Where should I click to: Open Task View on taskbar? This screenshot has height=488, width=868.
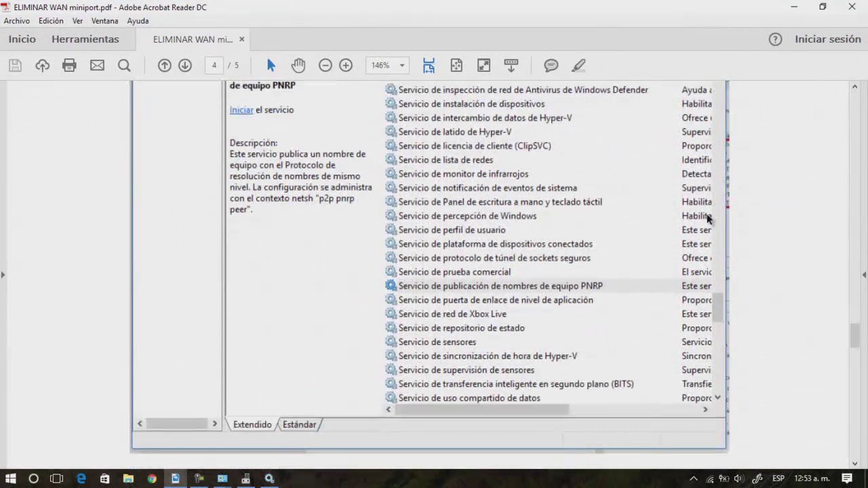point(56,479)
